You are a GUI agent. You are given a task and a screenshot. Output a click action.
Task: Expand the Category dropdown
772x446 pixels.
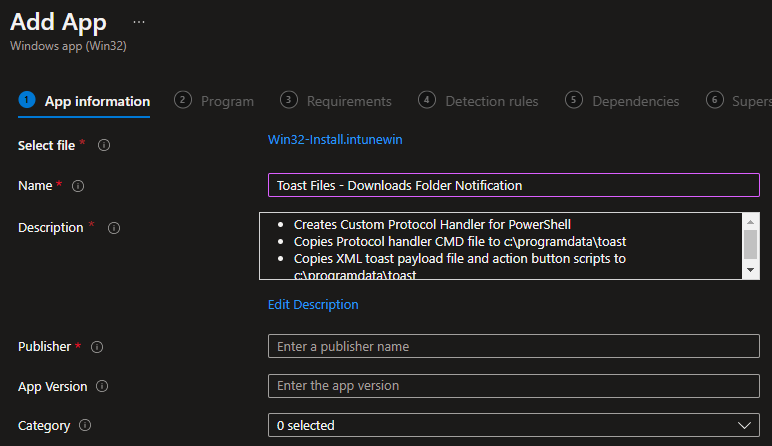coord(513,426)
